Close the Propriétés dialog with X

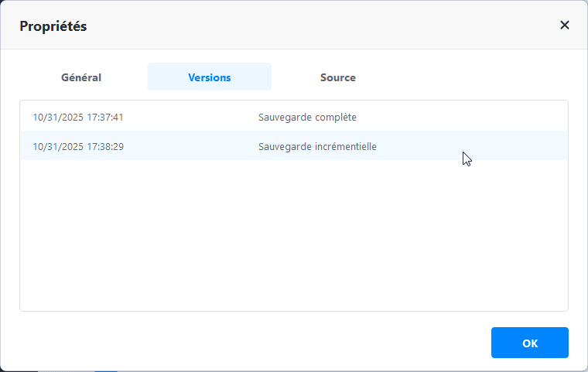[x=565, y=26]
